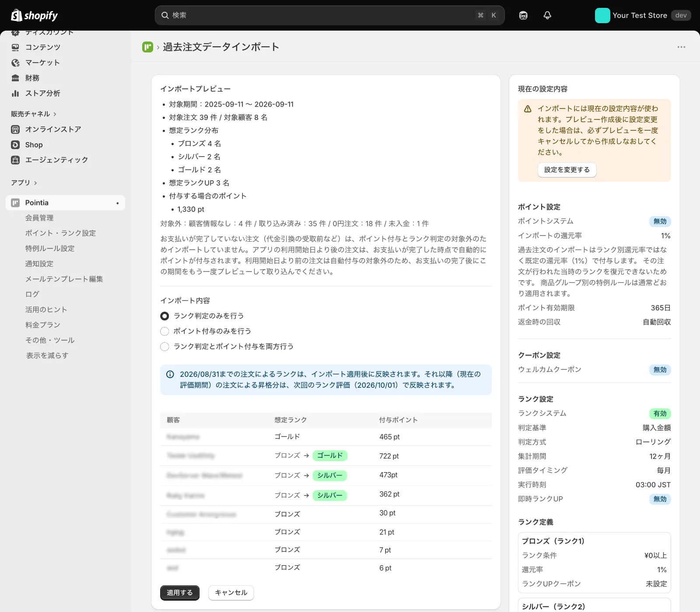The width and height of the screenshot is (700, 612).
Task: Click the 03:00 JST value
Action: pos(653,485)
